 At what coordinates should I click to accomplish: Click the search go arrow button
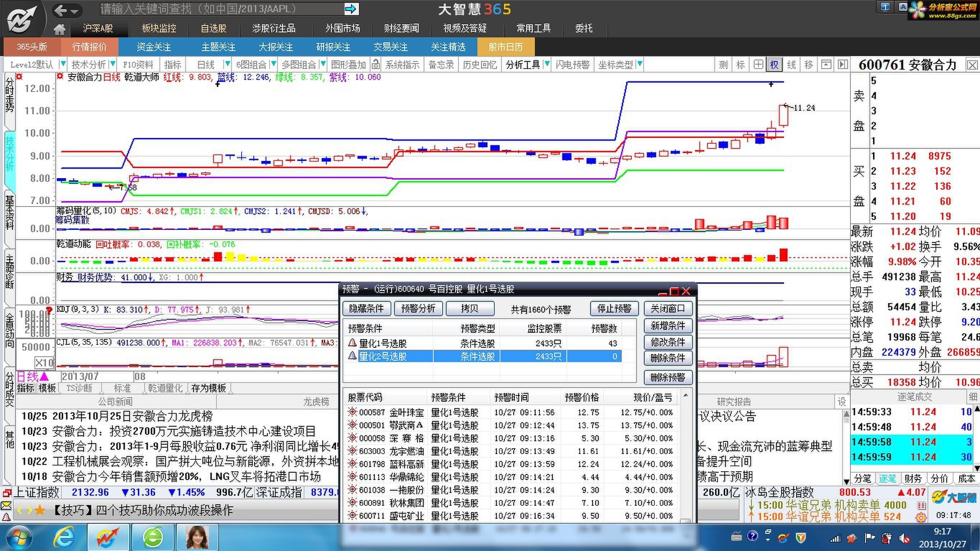pyautogui.click(x=351, y=9)
